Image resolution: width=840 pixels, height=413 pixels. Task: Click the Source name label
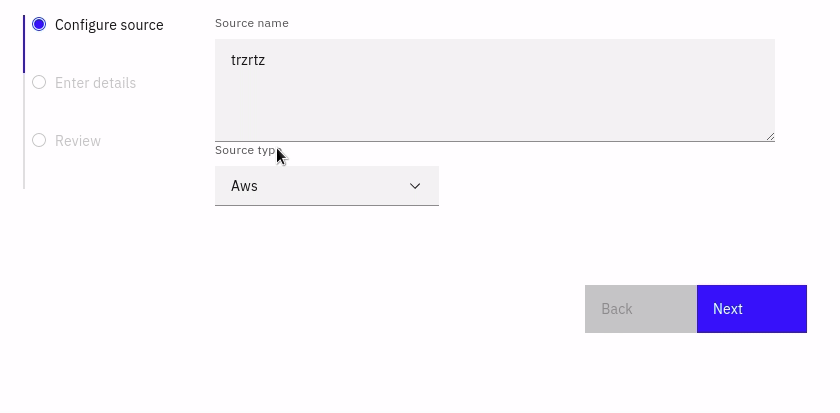pyautogui.click(x=252, y=23)
